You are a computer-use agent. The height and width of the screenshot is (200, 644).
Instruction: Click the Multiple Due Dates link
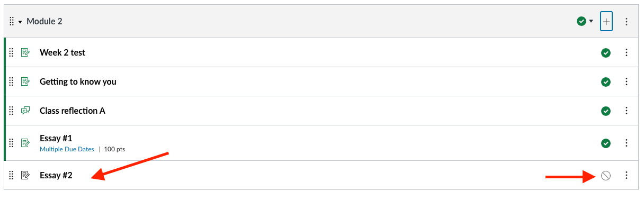[x=67, y=149]
